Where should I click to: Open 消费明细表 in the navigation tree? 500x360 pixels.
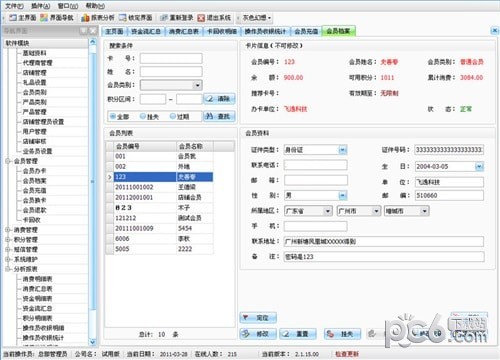tap(37, 279)
